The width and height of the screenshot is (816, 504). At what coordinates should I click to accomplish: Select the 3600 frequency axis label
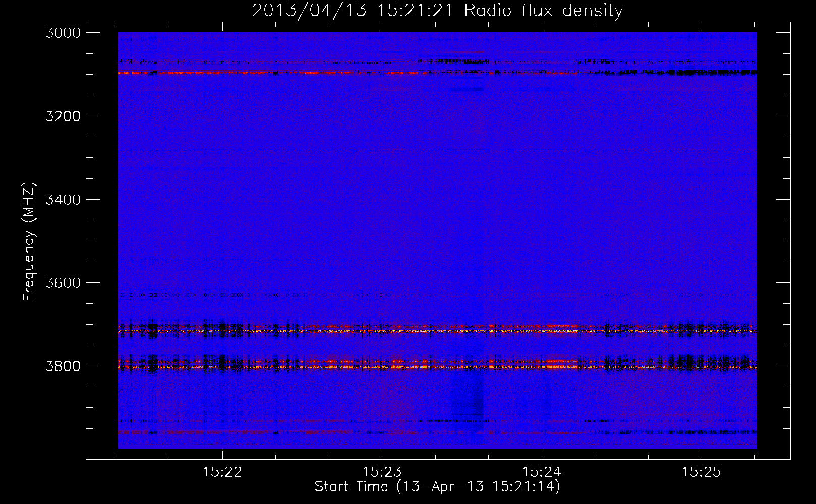click(63, 283)
